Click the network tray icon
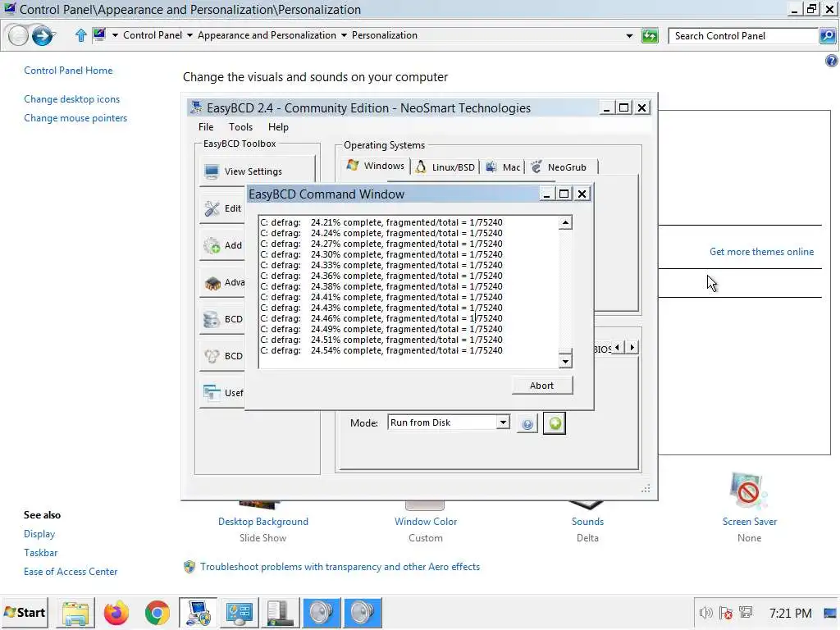This screenshot has height=630, width=840. 746,612
